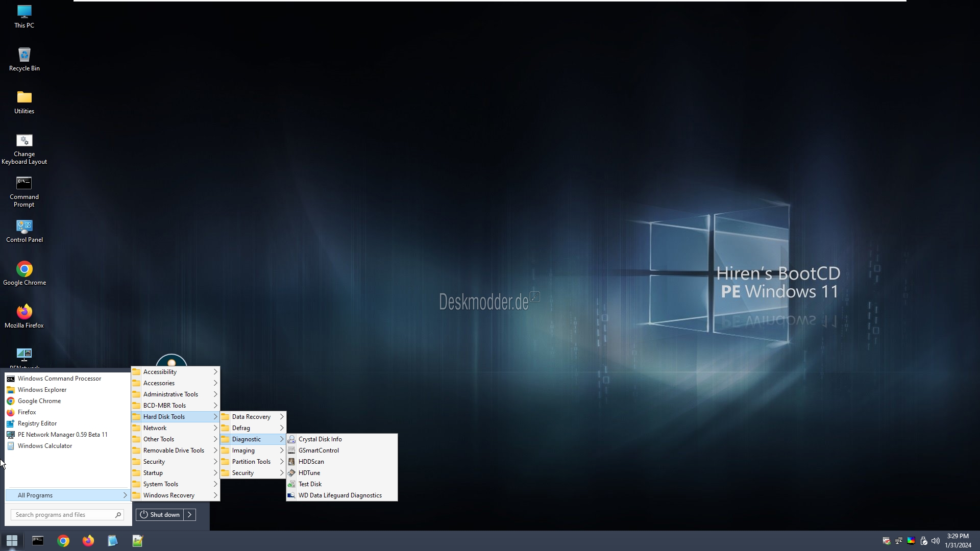Open Windows Explorer from Start menu
The image size is (980, 551).
click(67, 390)
